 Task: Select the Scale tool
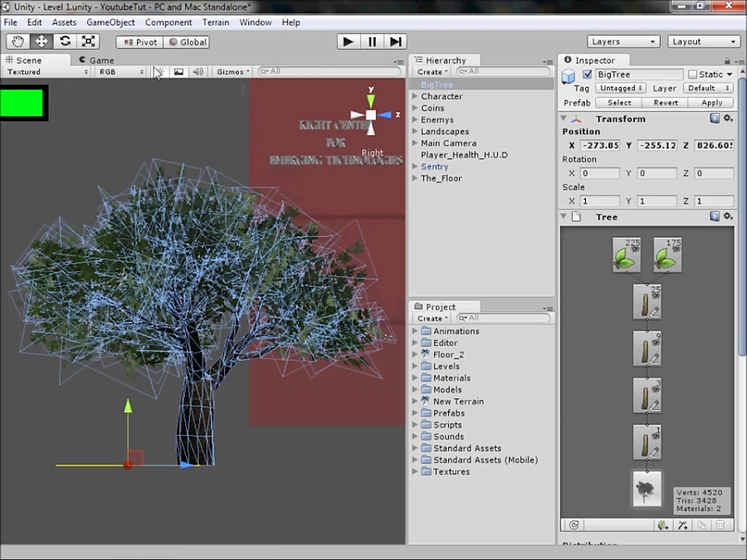point(89,41)
